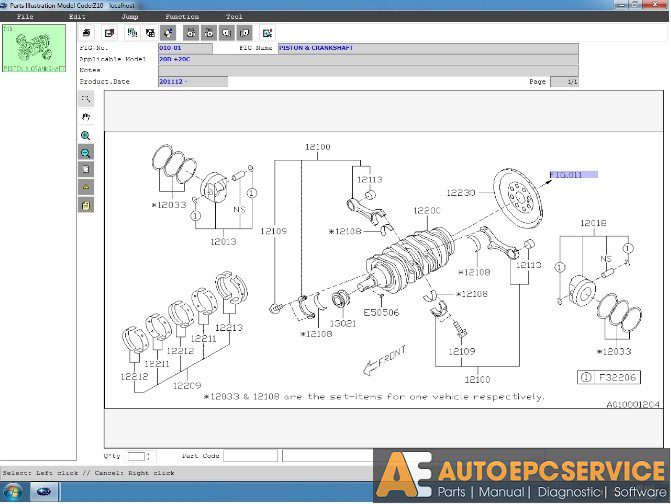Click the envelope icon next to the printer

tap(109, 33)
